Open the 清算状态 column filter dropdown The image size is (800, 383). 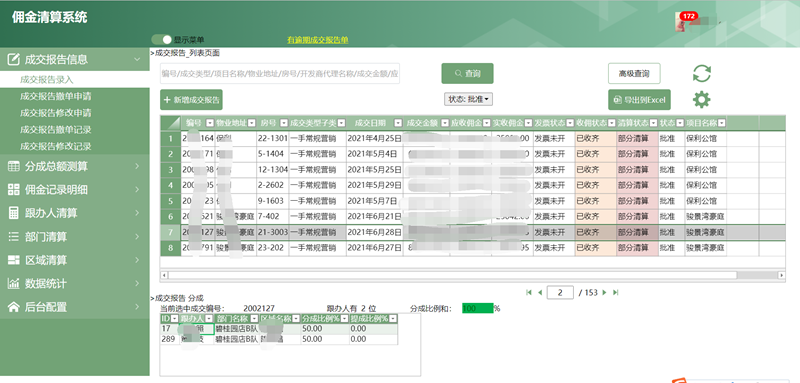pos(654,123)
